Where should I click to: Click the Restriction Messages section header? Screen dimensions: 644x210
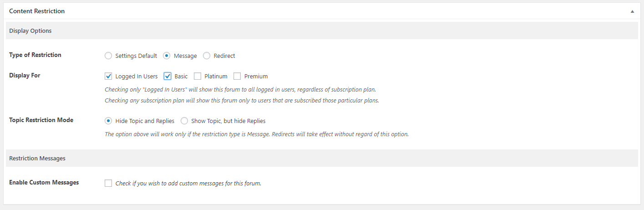(37, 158)
